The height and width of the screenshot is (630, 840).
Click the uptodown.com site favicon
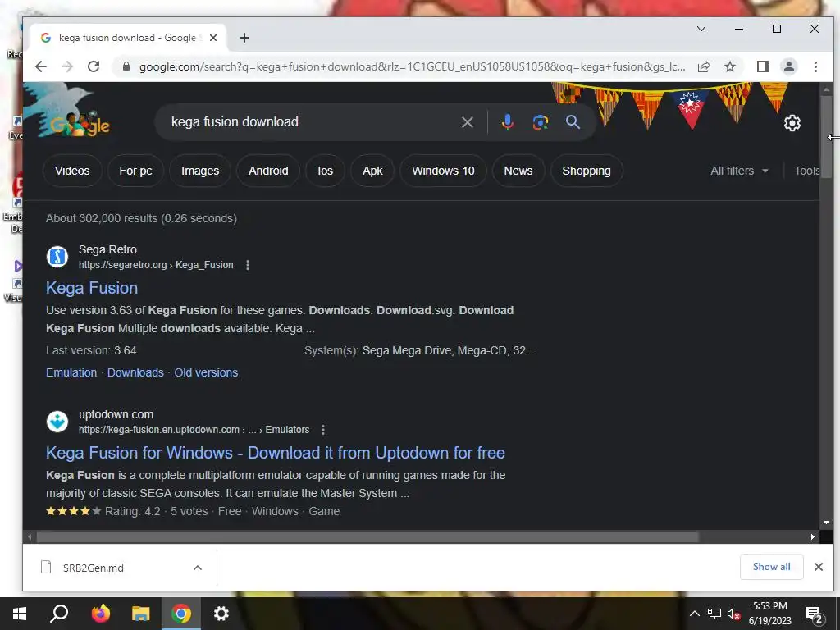pos(57,422)
